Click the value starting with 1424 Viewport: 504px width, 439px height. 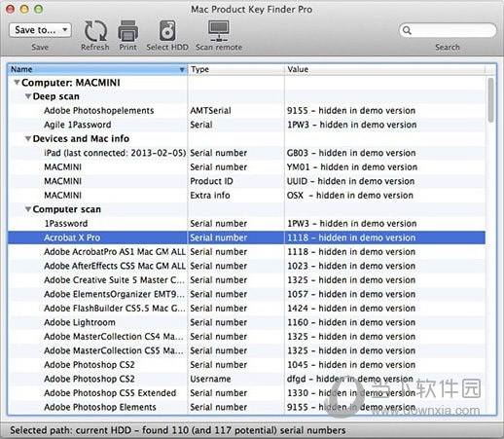click(x=351, y=309)
